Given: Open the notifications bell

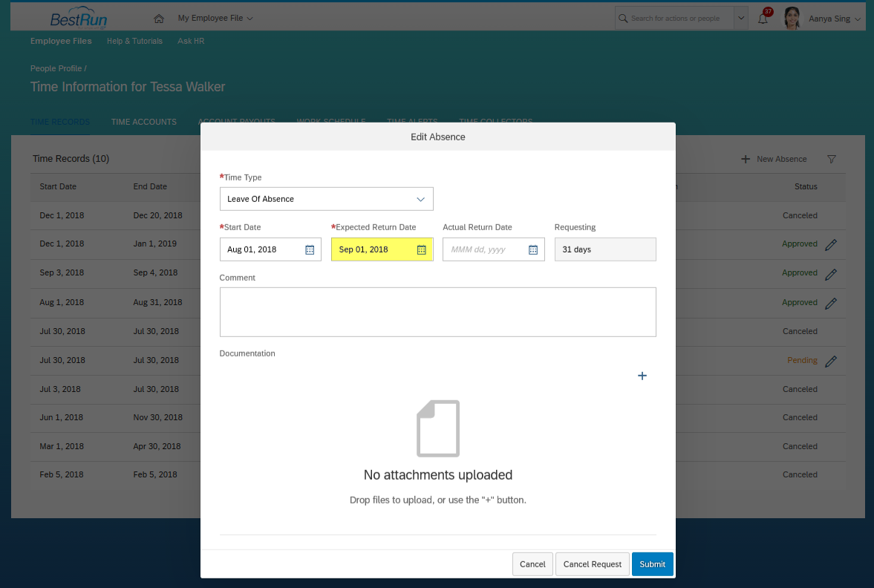Looking at the screenshot, I should 763,19.
